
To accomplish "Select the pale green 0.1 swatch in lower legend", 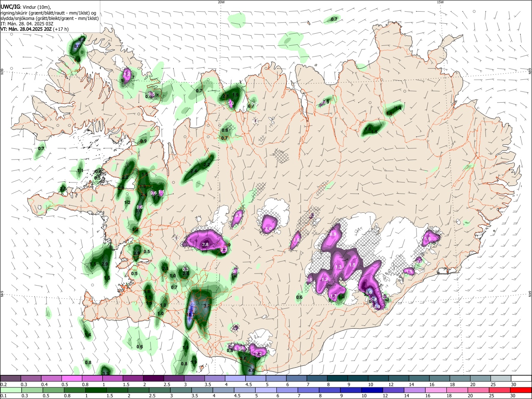I will tap(11, 390).
